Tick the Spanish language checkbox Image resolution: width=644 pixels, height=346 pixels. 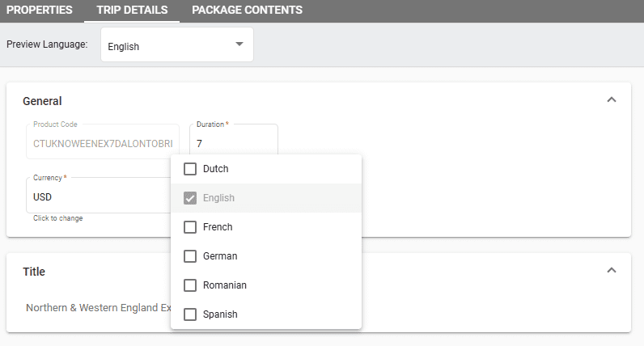(191, 314)
